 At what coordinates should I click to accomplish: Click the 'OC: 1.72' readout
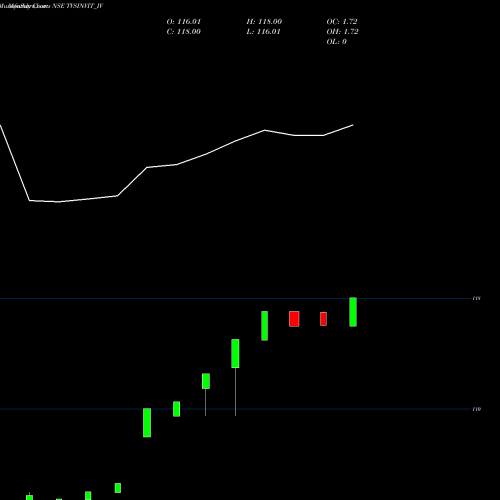[x=342, y=22]
